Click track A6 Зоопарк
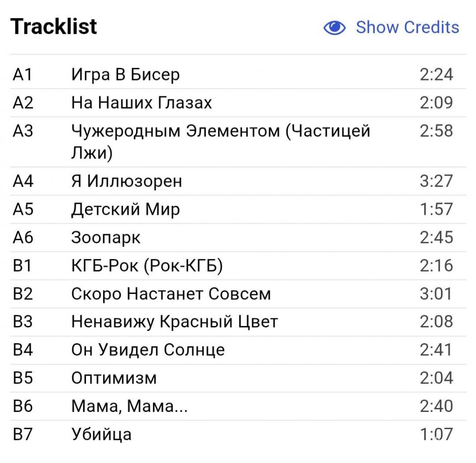This screenshot has width=476, height=463. pos(238,237)
